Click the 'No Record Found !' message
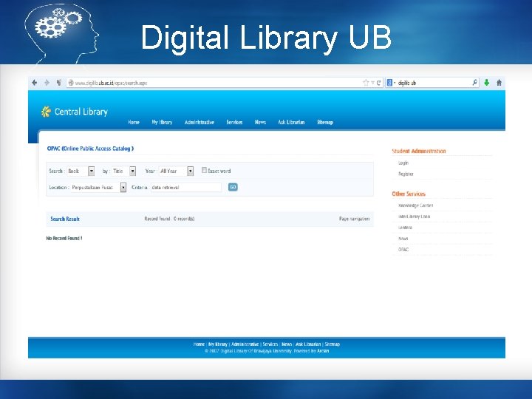Viewport: 532px width, 399px height. tap(64, 238)
